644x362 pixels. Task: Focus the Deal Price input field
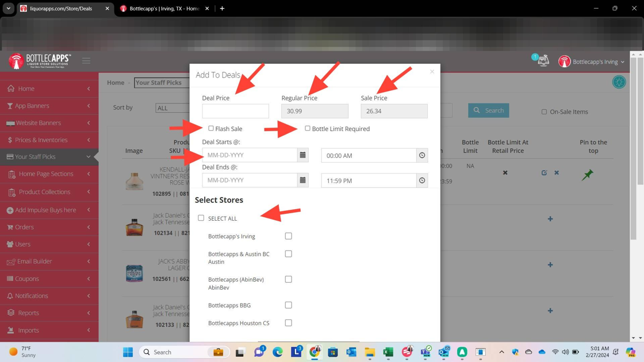(x=235, y=111)
